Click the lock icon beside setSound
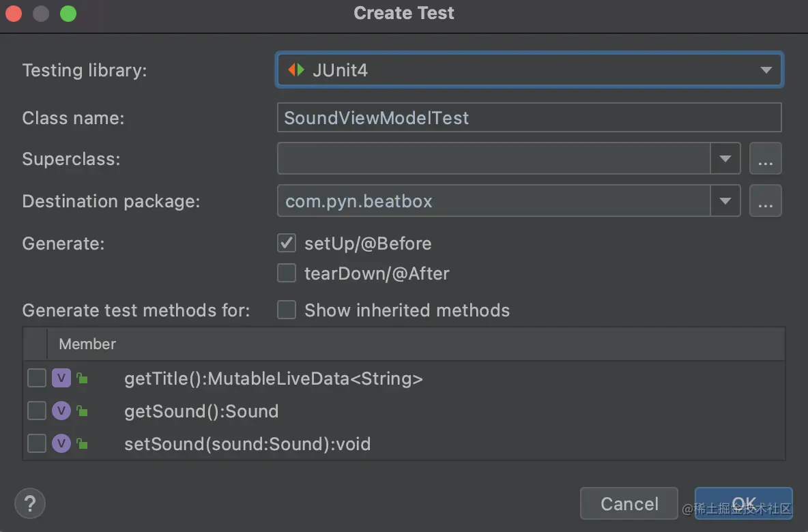This screenshot has width=808, height=532. [x=82, y=444]
